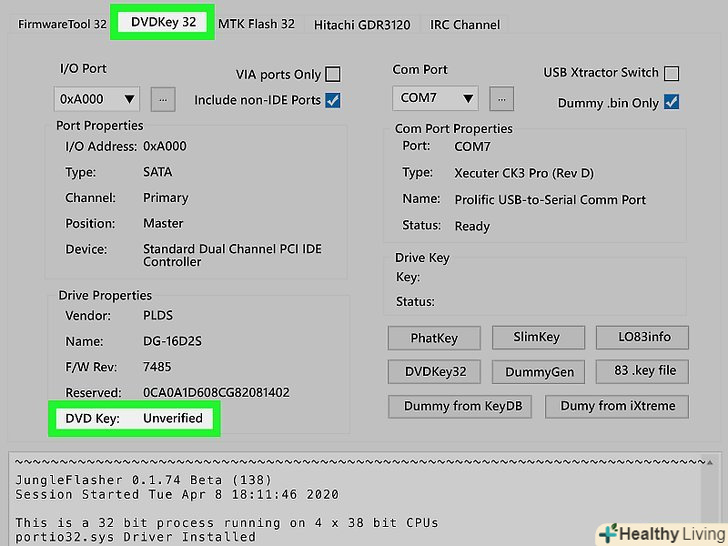Click the DVDKey32 button

pyautogui.click(x=434, y=371)
